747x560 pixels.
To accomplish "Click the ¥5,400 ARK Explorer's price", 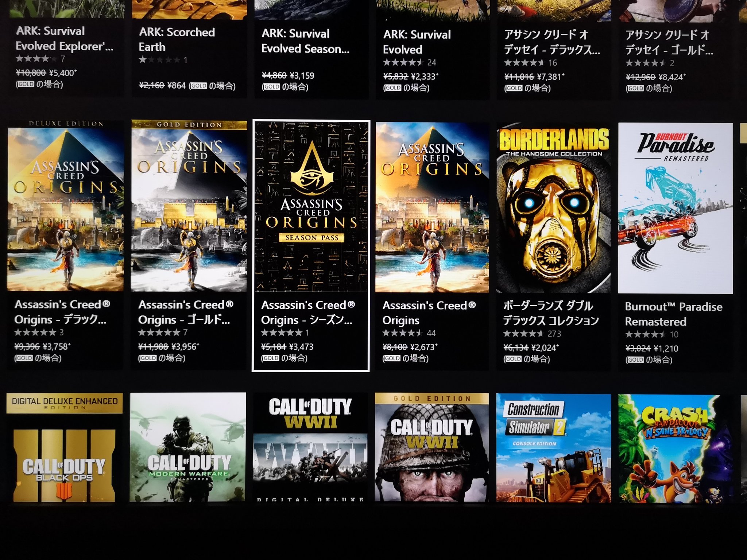I will [63, 73].
